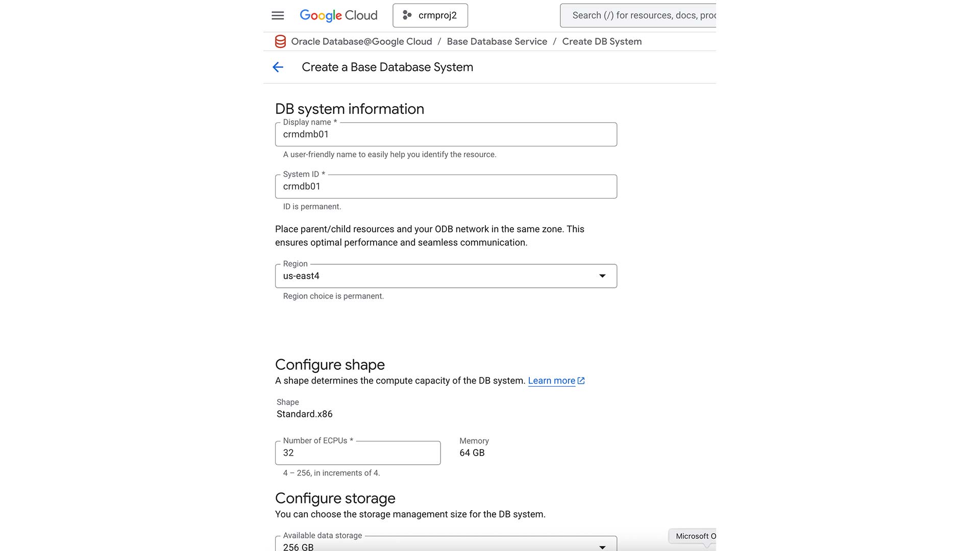Click the Microsoft O popup at bottom right
This screenshot has width=980, height=551.
tap(694, 536)
